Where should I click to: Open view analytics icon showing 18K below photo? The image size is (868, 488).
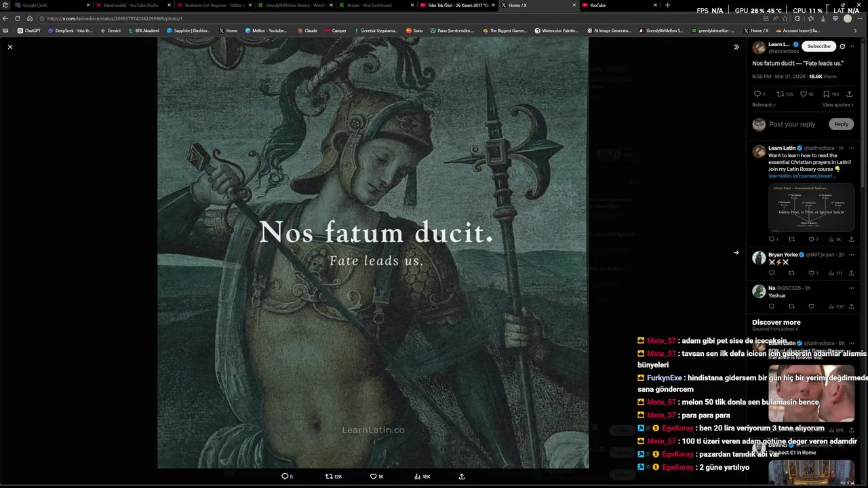tap(417, 476)
